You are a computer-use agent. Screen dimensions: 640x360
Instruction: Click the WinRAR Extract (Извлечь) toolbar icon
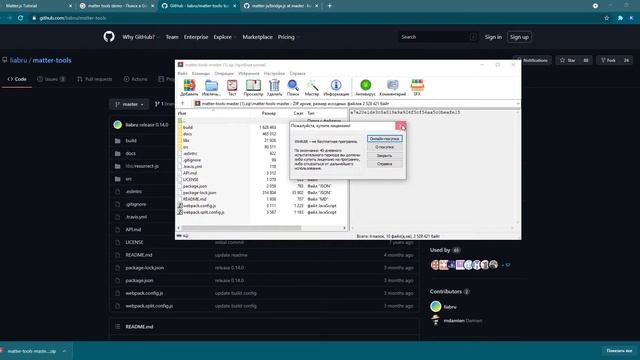click(x=211, y=88)
